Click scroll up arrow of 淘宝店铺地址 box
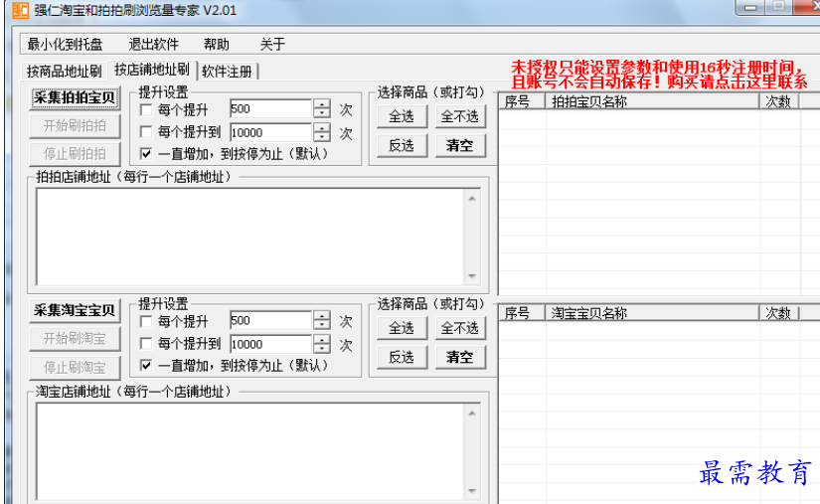 point(472,413)
